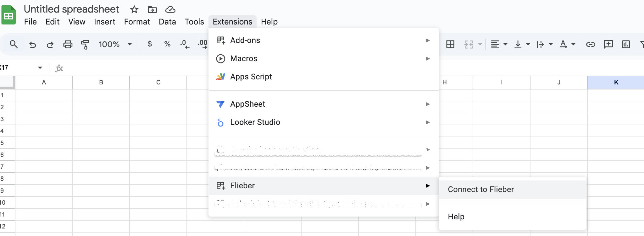The image size is (644, 236).
Task: Click the insert link icon
Action: tap(591, 44)
